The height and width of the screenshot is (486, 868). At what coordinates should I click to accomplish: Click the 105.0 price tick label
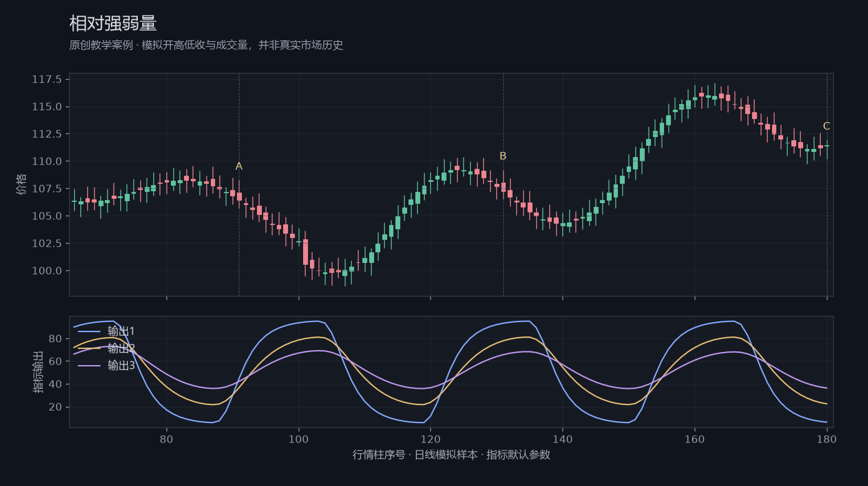click(47, 216)
